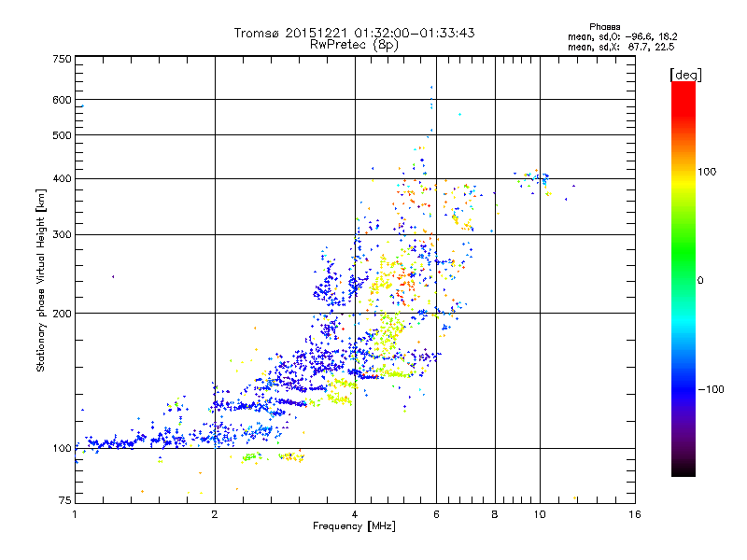Click the y-axis tick label '400'
The height and width of the screenshot is (560, 747).
[x=63, y=178]
